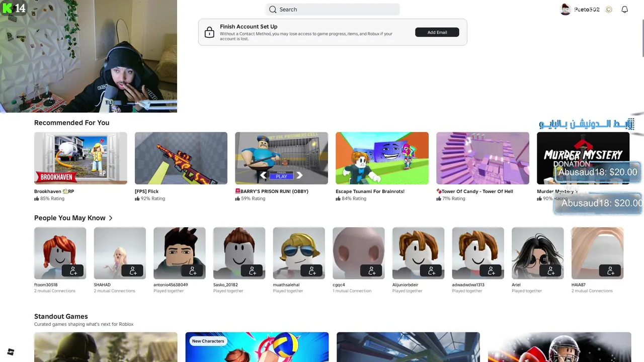Add connection icon on SHAHAD card
The height and width of the screenshot is (362, 644).
[x=133, y=271]
